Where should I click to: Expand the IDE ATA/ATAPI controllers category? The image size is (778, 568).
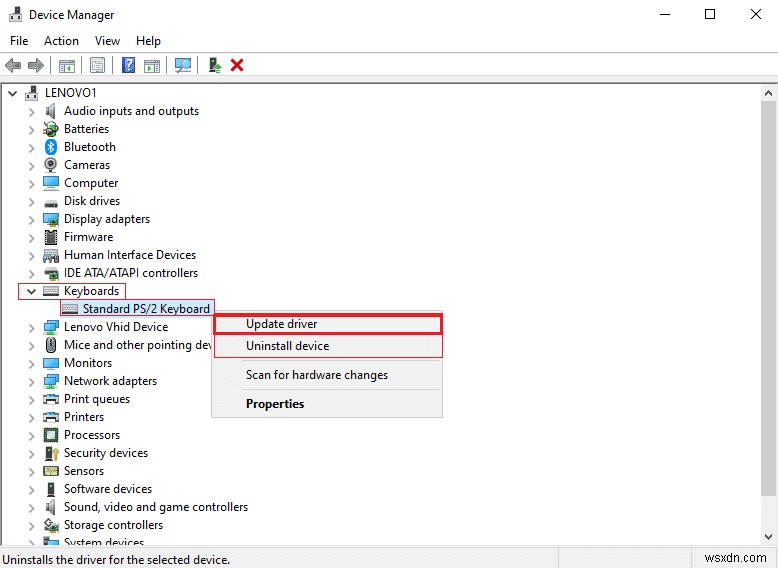32,274
